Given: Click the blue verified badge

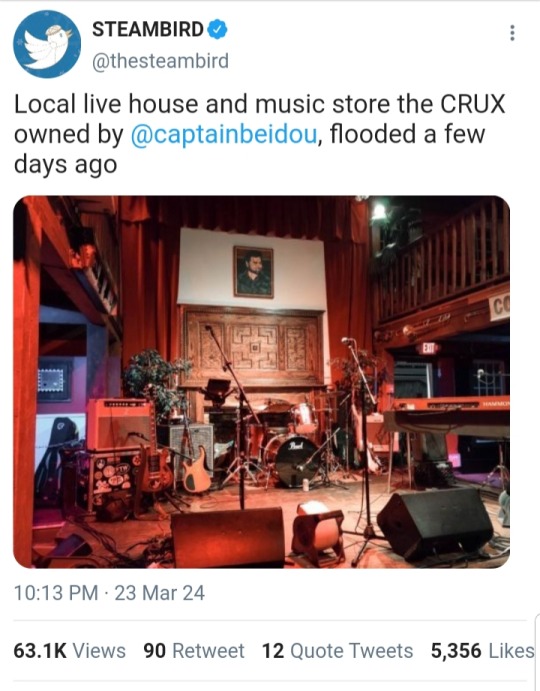Looking at the screenshot, I should (x=217, y=30).
